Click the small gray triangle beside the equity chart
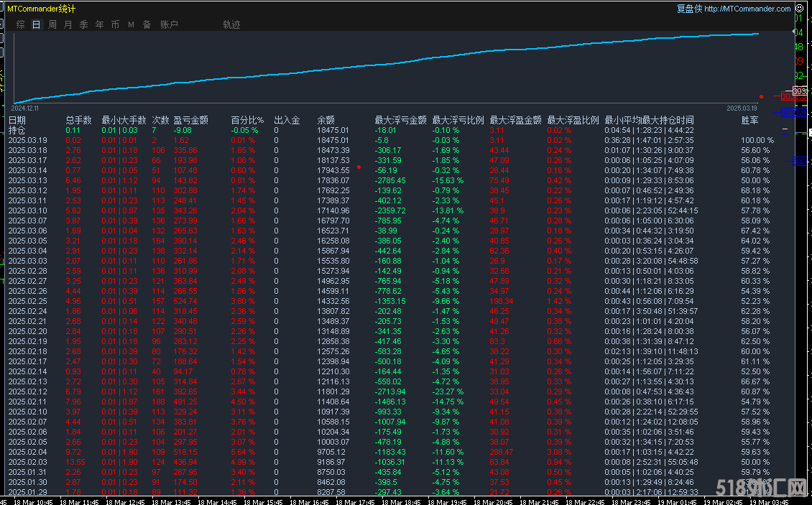Screen dimensions: 812x505 (794, 32)
